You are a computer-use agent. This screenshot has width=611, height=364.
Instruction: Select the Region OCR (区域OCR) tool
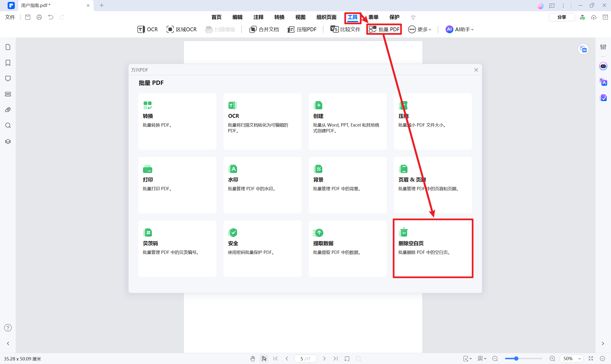pyautogui.click(x=181, y=29)
